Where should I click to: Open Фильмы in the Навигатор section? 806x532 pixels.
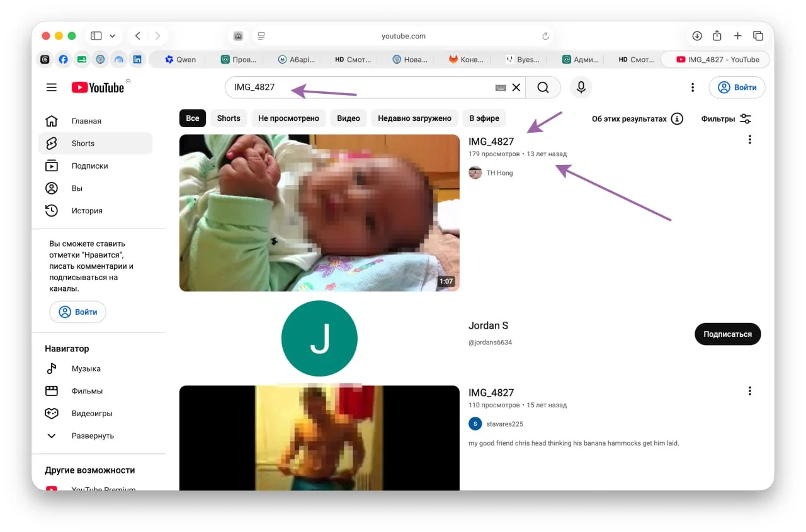pos(95,391)
